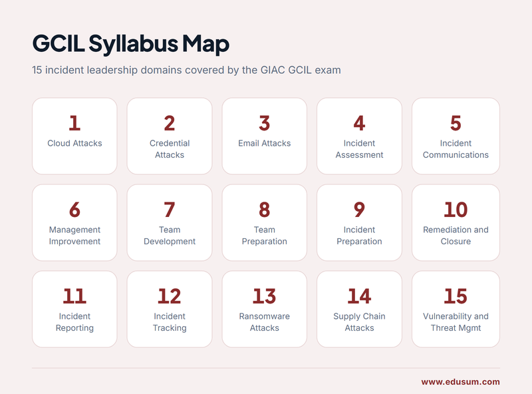
Task: Visit the www.edusum.com link
Action: (460, 382)
